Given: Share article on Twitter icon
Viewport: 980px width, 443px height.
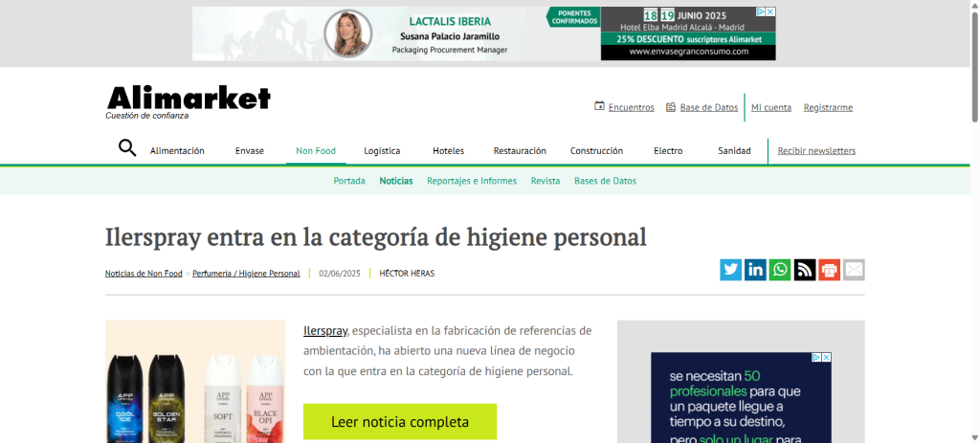Looking at the screenshot, I should (730, 270).
